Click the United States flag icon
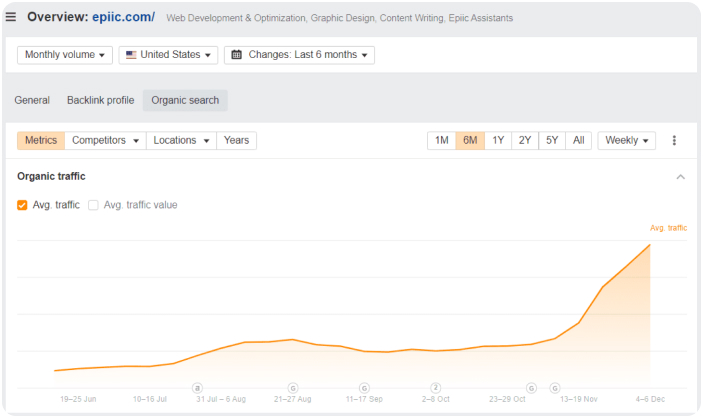 tap(131, 55)
